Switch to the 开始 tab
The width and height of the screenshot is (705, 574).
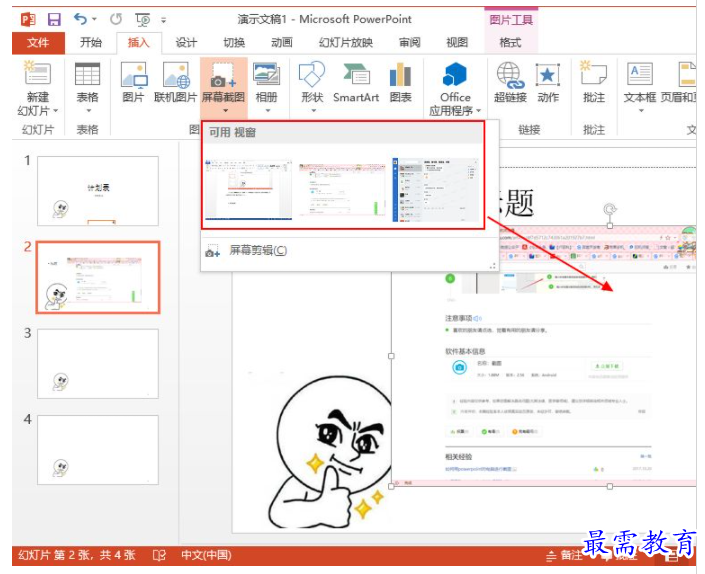pos(91,43)
